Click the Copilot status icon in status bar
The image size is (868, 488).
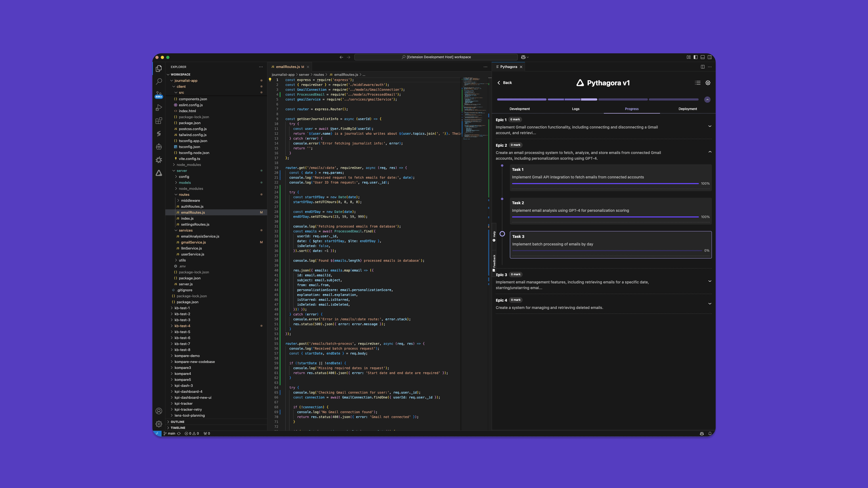702,434
